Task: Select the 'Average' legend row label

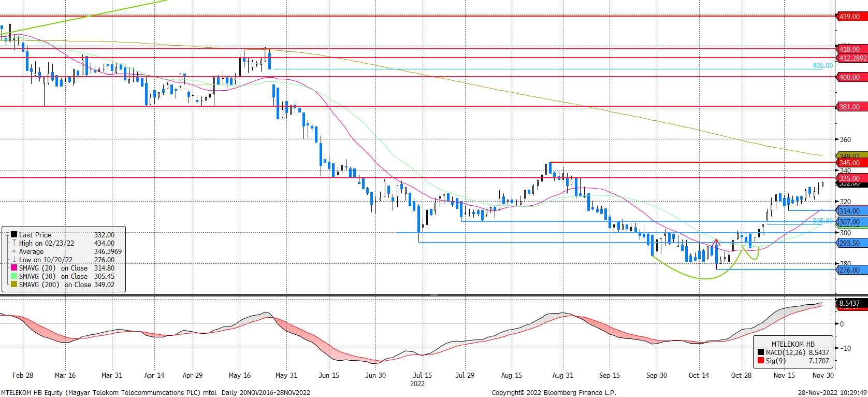Action: (31, 251)
